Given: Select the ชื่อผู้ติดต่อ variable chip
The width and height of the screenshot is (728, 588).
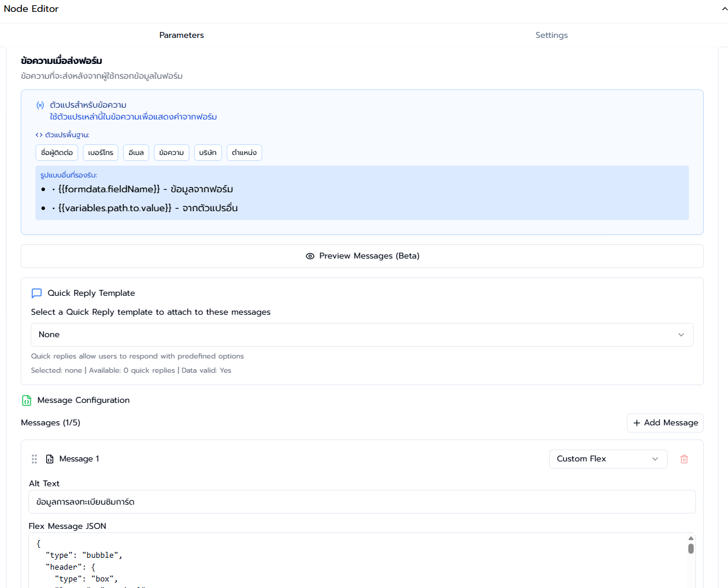Looking at the screenshot, I should (x=56, y=152).
